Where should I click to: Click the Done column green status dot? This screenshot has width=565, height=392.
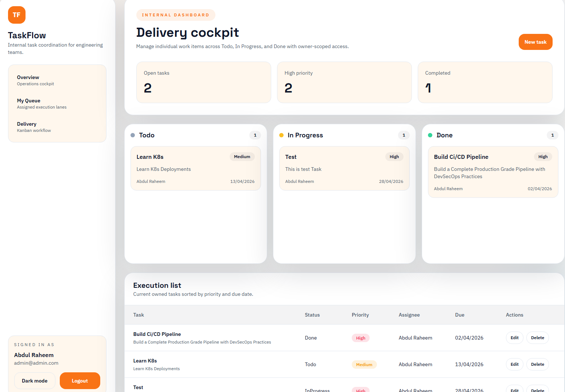click(x=430, y=135)
